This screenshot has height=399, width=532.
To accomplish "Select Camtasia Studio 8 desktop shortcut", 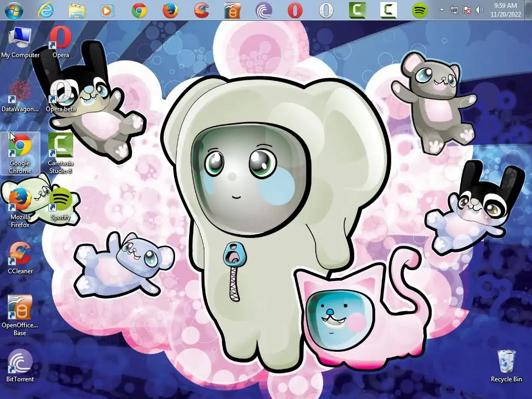I will click(61, 154).
